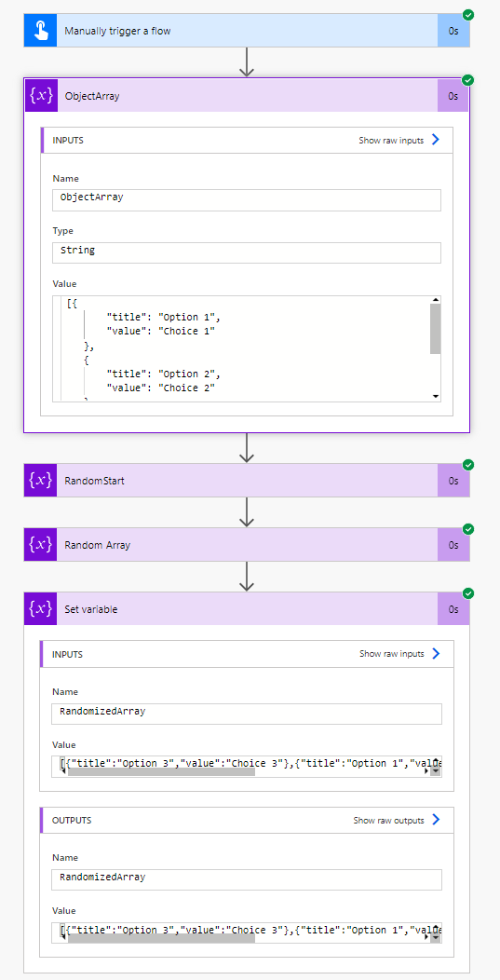
Task: Click the Set variable action icon
Action: click(41, 608)
